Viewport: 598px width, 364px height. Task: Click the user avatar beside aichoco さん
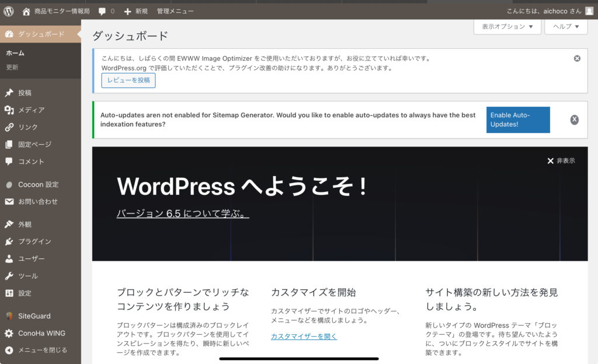tap(589, 11)
